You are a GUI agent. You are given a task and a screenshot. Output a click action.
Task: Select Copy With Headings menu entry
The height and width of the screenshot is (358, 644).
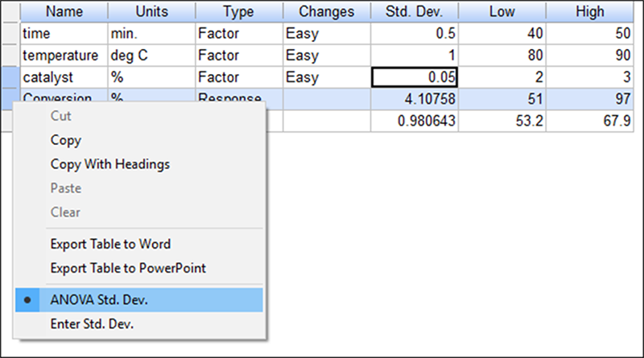[x=109, y=164]
